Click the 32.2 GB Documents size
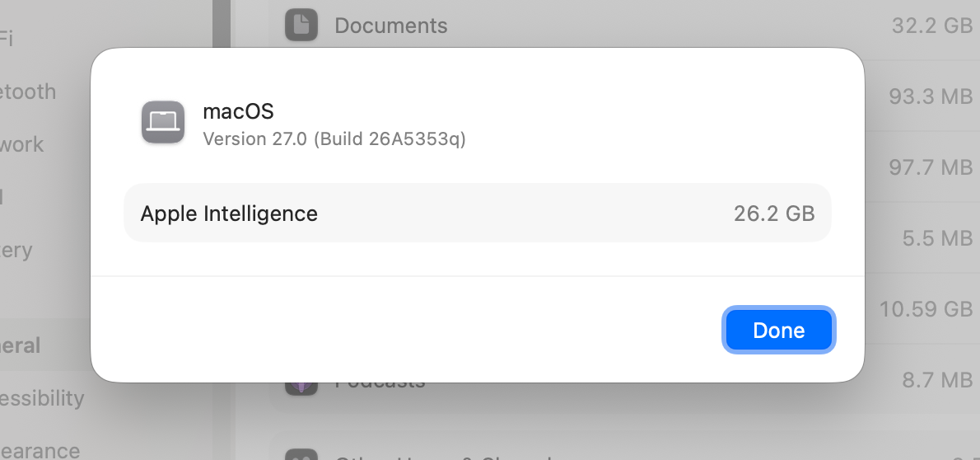Viewport: 980px width, 460px height. pos(932,25)
